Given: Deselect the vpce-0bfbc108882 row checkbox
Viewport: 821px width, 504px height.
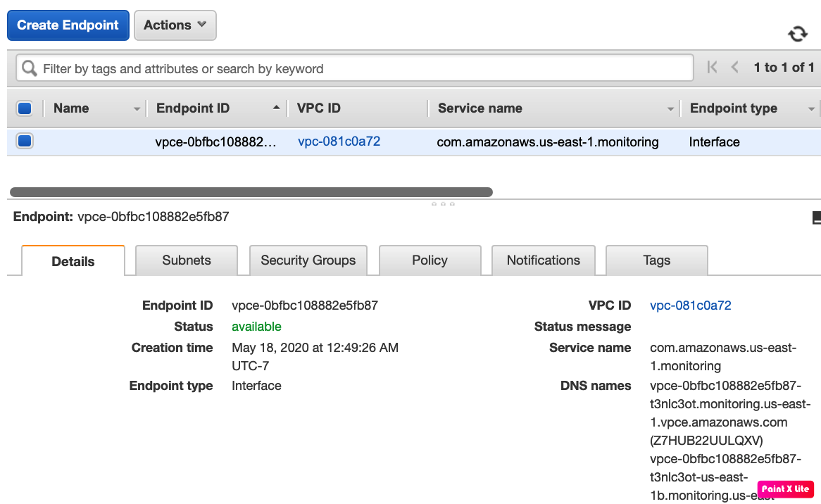Looking at the screenshot, I should point(25,141).
